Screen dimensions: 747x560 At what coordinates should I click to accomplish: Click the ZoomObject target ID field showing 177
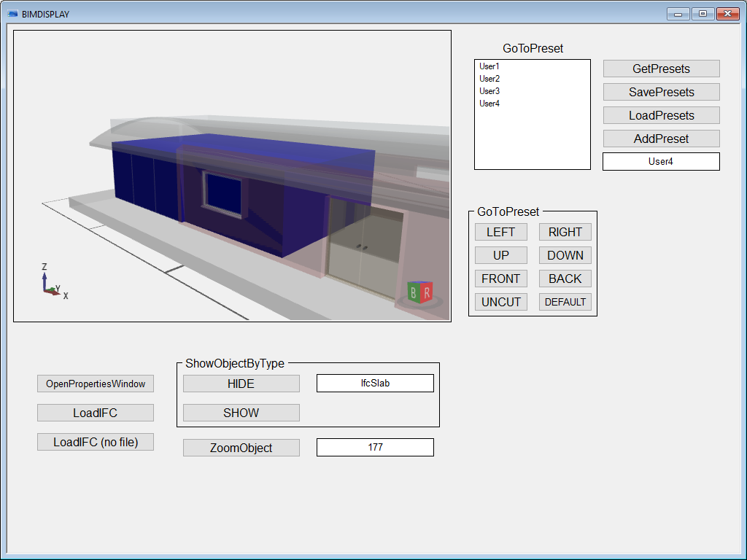tap(374, 447)
